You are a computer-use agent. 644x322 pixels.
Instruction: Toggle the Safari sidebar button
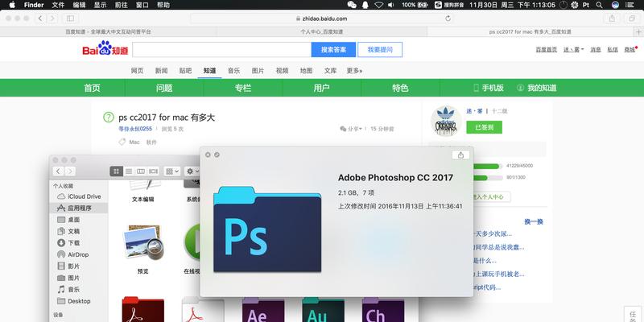(x=70, y=18)
